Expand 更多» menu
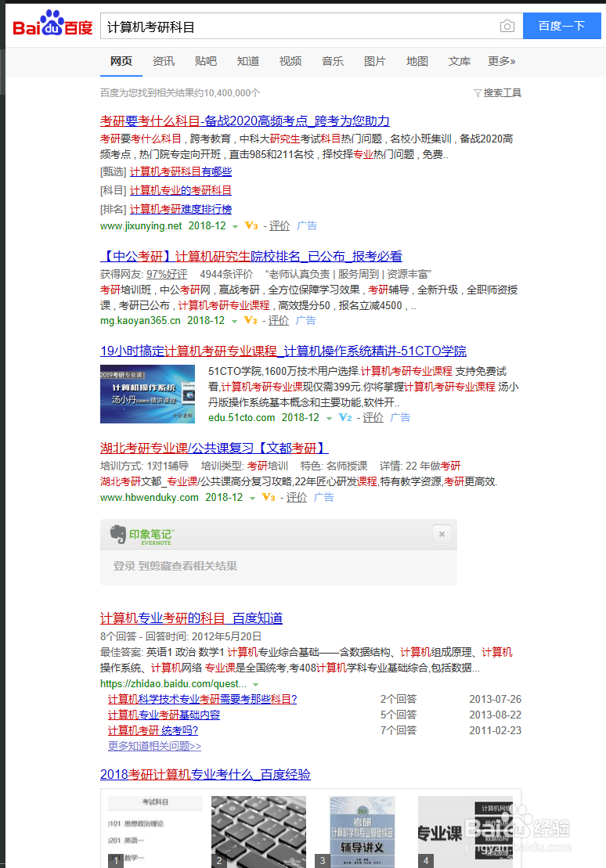This screenshot has width=606, height=868. tap(502, 61)
